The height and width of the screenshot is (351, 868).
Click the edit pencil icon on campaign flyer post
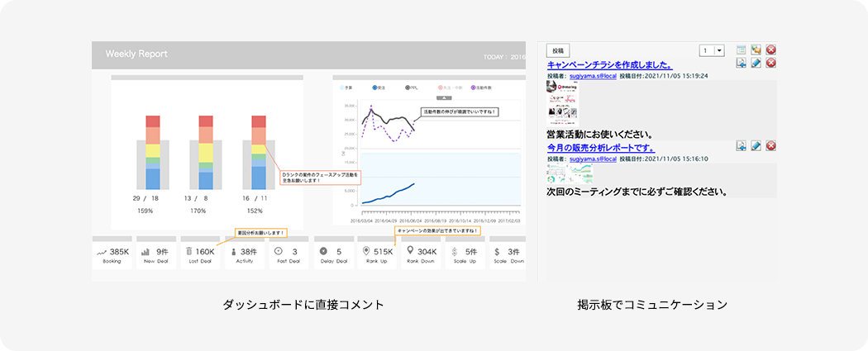[756, 64]
